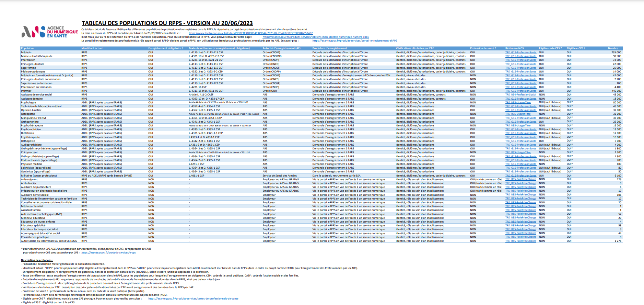Select the 'Profession de santé ?' column header
The height and width of the screenshot is (305, 644).
(x=483, y=48)
